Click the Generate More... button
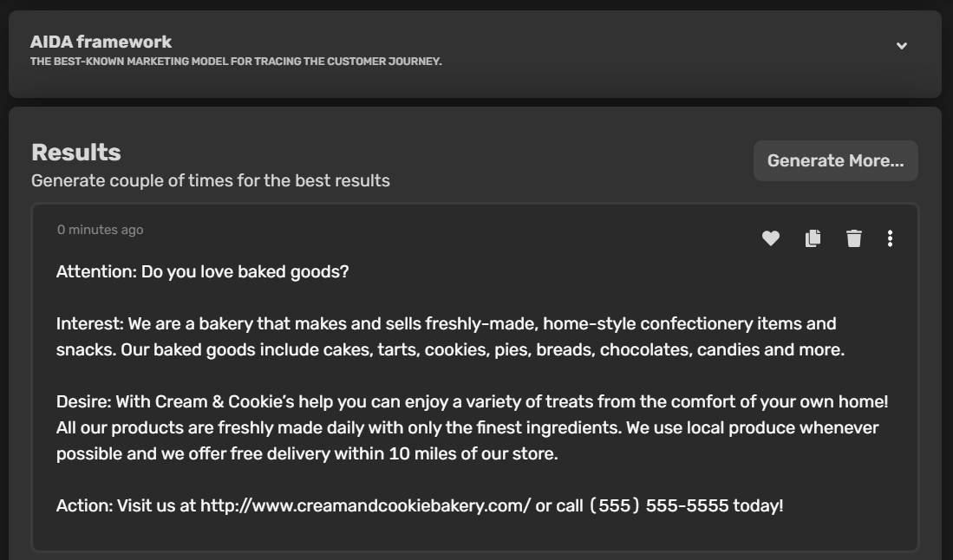 click(836, 161)
